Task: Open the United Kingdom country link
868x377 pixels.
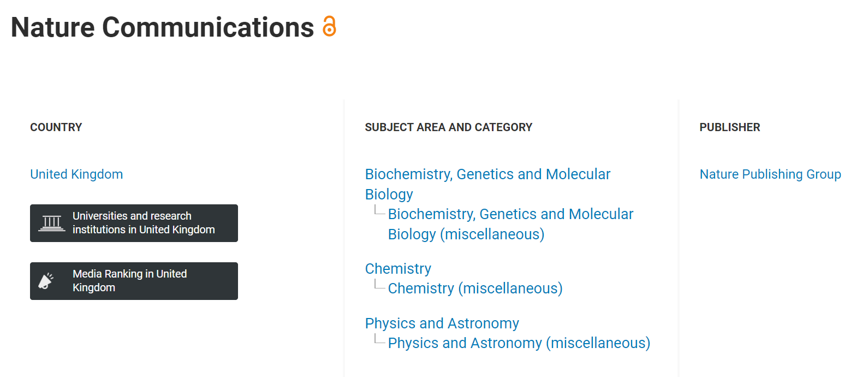Action: pyautogui.click(x=76, y=174)
